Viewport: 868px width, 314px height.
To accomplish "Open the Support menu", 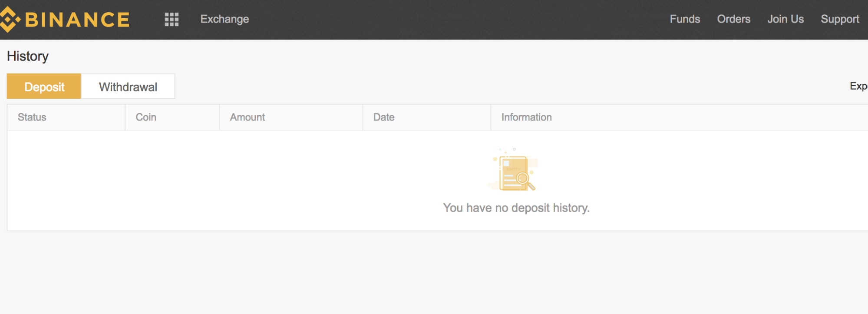I will [x=840, y=19].
